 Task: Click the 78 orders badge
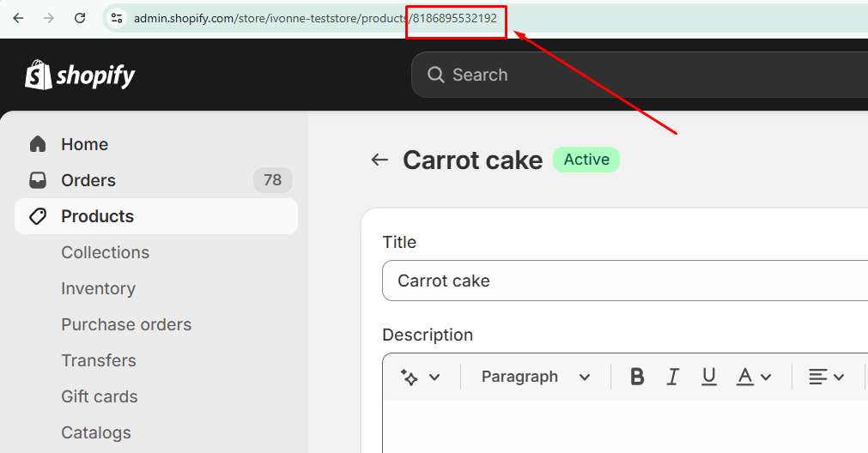coord(272,180)
